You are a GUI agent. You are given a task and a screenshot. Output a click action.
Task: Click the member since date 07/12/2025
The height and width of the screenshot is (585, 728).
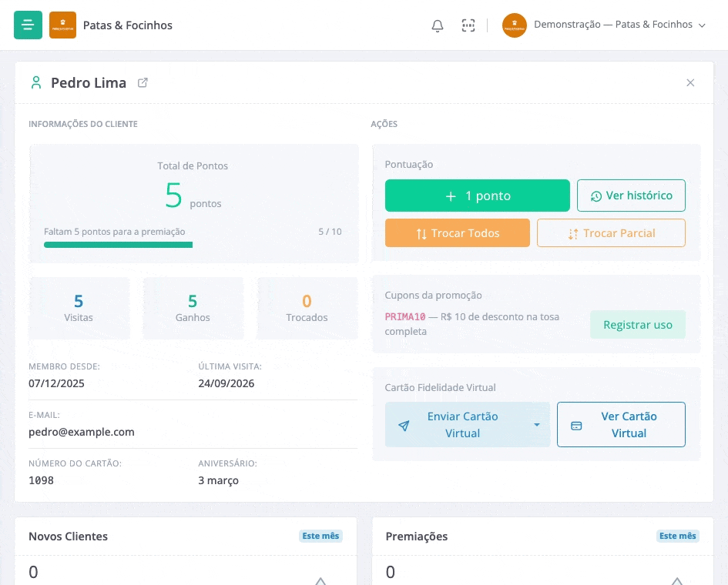pos(57,383)
